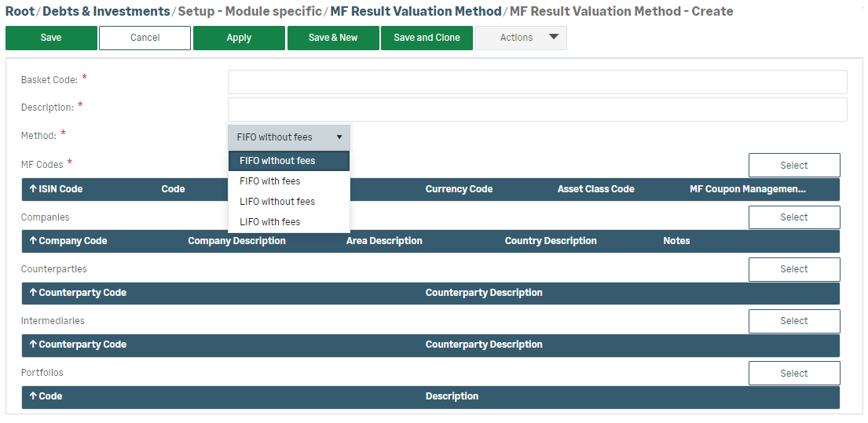868x423 pixels.
Task: Select LIFO without fees option
Action: tap(277, 202)
